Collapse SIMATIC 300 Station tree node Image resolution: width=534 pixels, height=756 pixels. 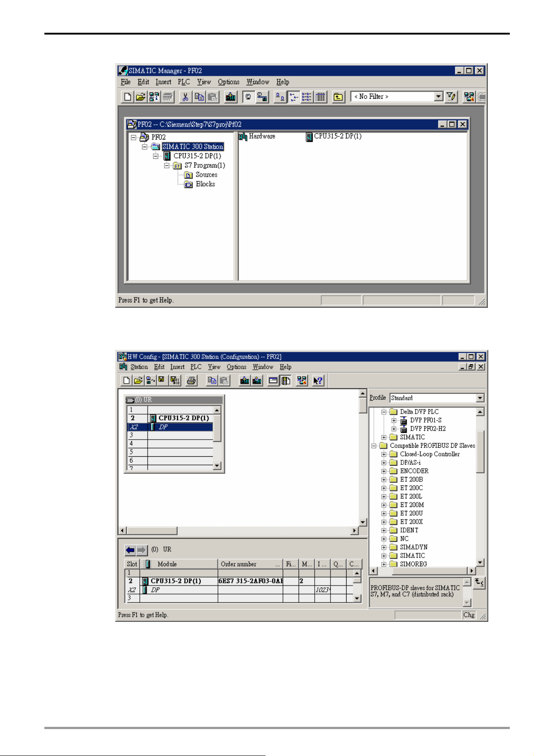coord(144,147)
